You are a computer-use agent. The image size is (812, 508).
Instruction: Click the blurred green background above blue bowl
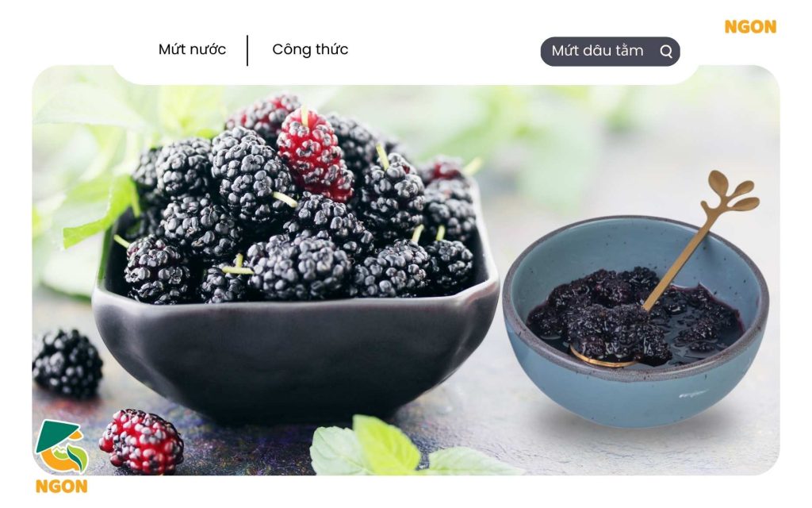(596, 145)
